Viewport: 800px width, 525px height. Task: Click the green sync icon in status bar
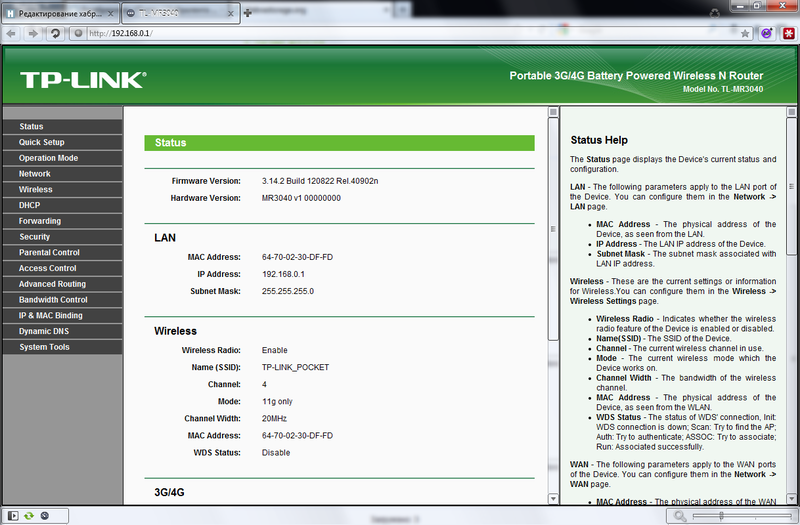click(29, 516)
